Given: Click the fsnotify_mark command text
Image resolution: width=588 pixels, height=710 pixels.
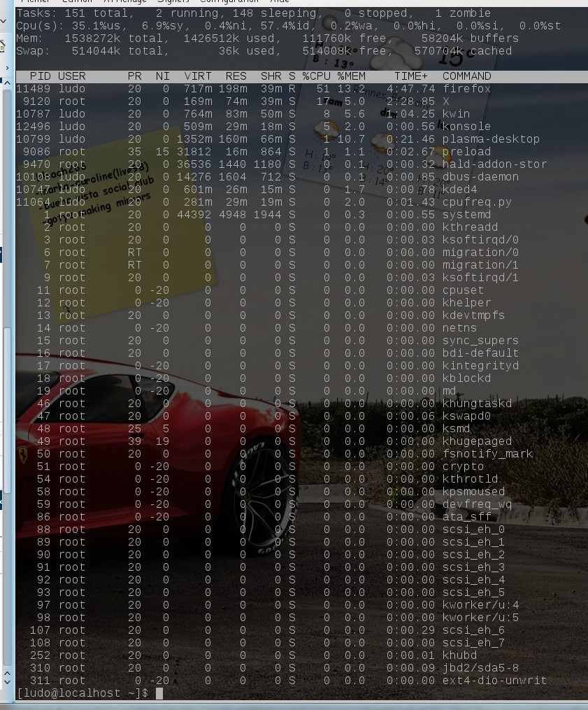Looking at the screenshot, I should tap(487, 454).
